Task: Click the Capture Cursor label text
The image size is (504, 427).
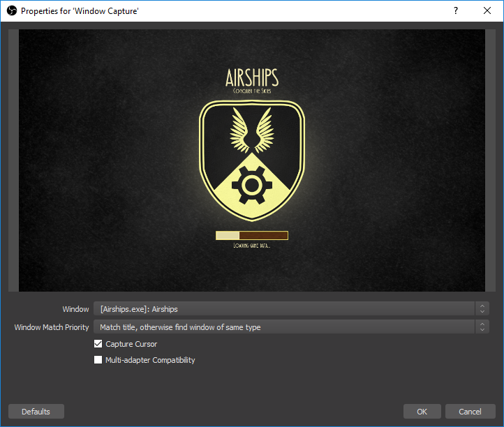Action: tap(131, 344)
